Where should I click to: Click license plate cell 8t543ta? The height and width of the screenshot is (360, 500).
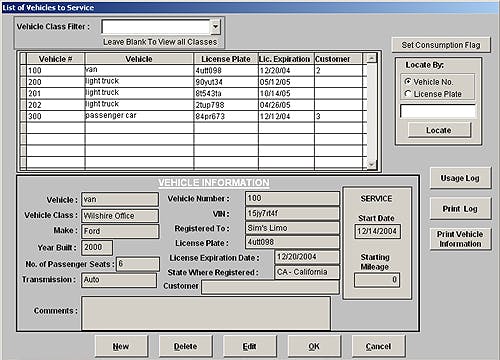(x=226, y=93)
